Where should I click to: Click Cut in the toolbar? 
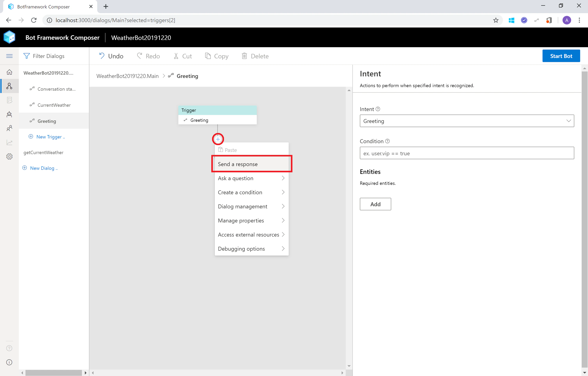(x=183, y=56)
